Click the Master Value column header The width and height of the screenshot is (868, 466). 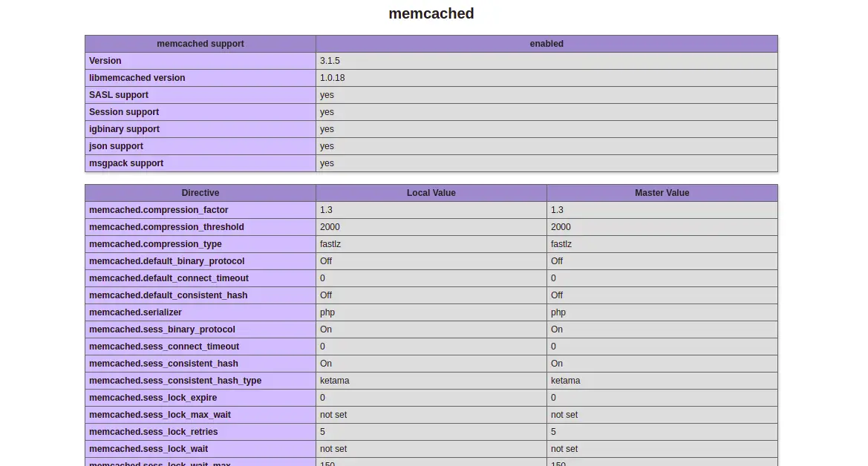tap(662, 193)
